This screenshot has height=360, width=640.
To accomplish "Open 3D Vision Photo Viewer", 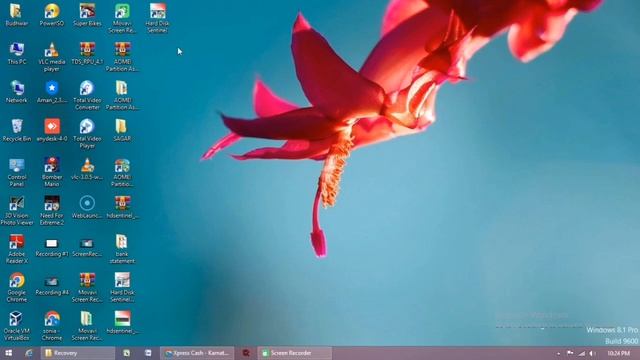I will tap(16, 211).
